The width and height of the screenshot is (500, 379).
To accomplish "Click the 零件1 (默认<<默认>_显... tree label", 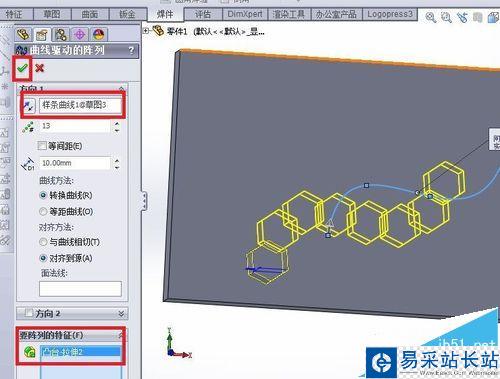I will click(x=216, y=32).
